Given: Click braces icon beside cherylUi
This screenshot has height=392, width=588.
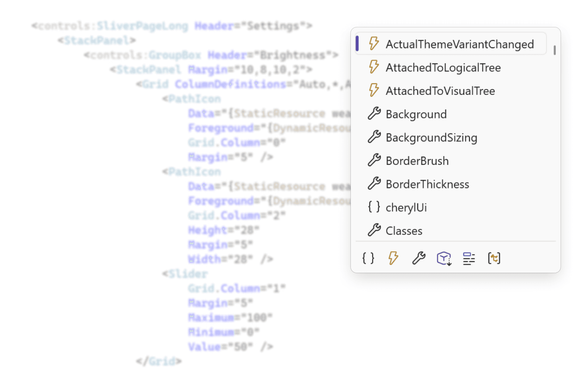Looking at the screenshot, I should point(374,207).
